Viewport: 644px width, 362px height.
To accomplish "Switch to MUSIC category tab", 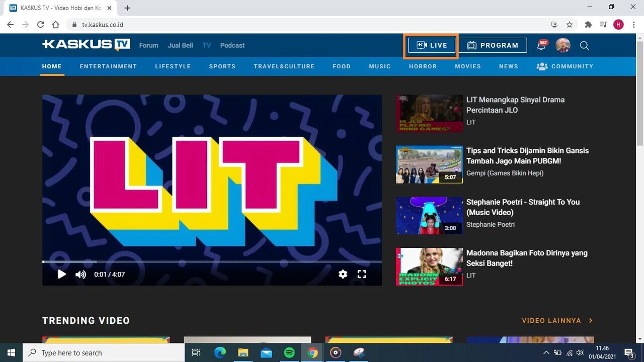I will point(380,66).
